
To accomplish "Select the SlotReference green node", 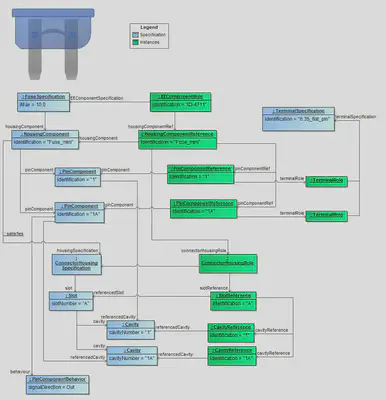I will tap(233, 301).
